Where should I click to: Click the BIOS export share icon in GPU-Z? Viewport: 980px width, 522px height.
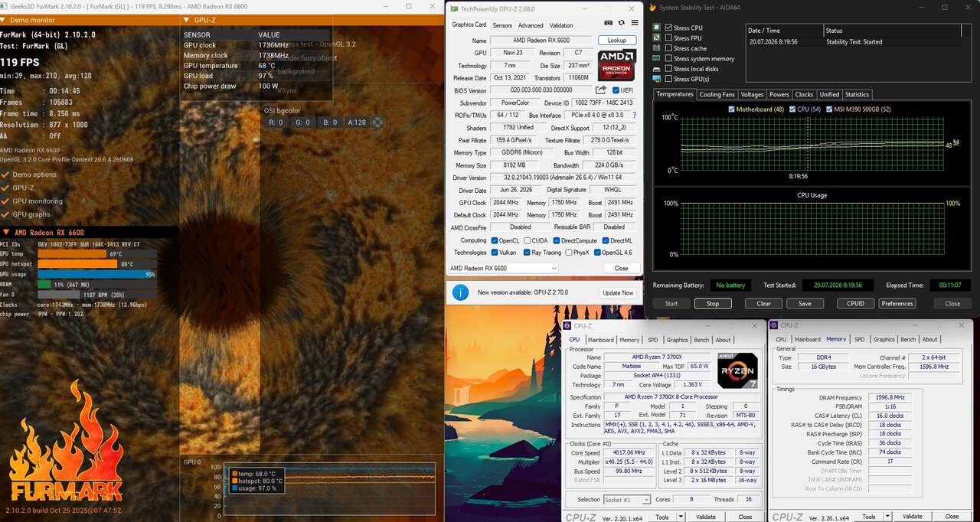click(x=602, y=90)
